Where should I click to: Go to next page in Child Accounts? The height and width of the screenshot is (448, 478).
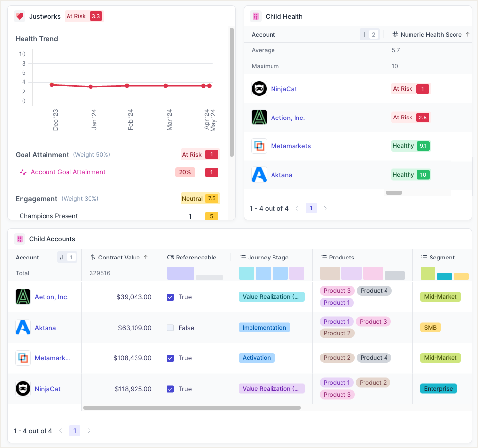coord(89,431)
